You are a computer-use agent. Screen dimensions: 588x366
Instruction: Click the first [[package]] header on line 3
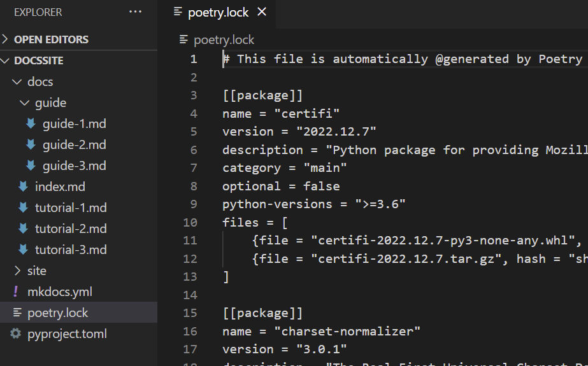coord(262,95)
